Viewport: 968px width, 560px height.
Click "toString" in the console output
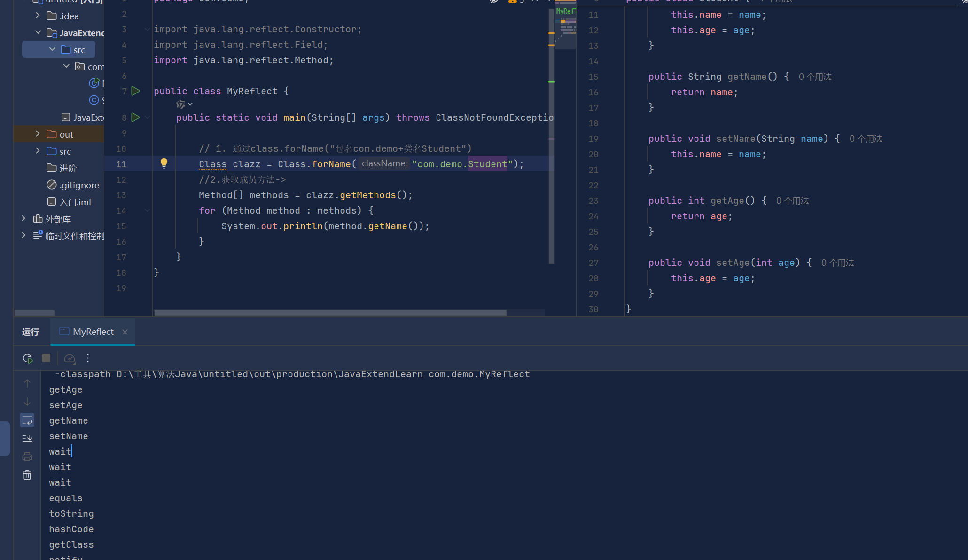(71, 513)
